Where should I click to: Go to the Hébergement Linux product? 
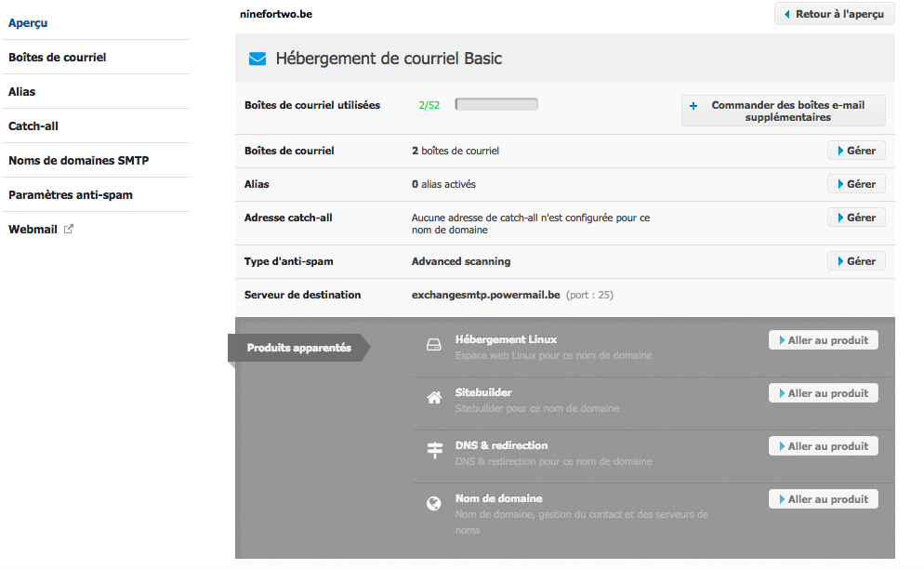click(823, 340)
